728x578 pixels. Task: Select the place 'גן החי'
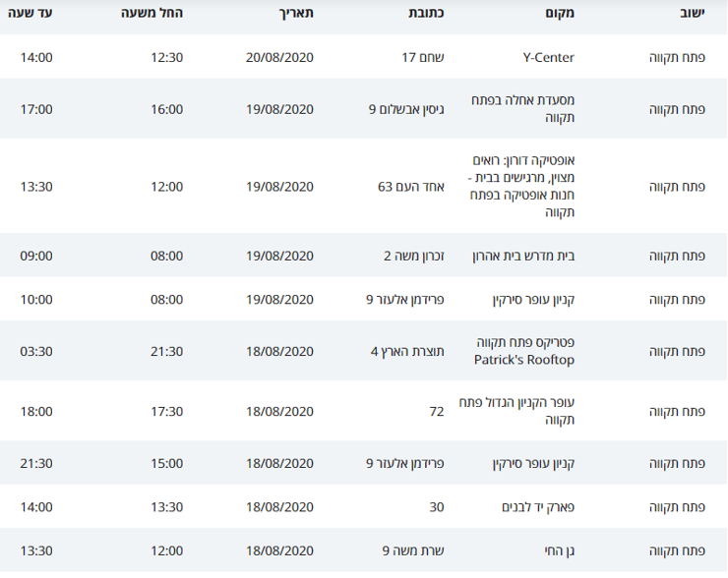point(560,550)
